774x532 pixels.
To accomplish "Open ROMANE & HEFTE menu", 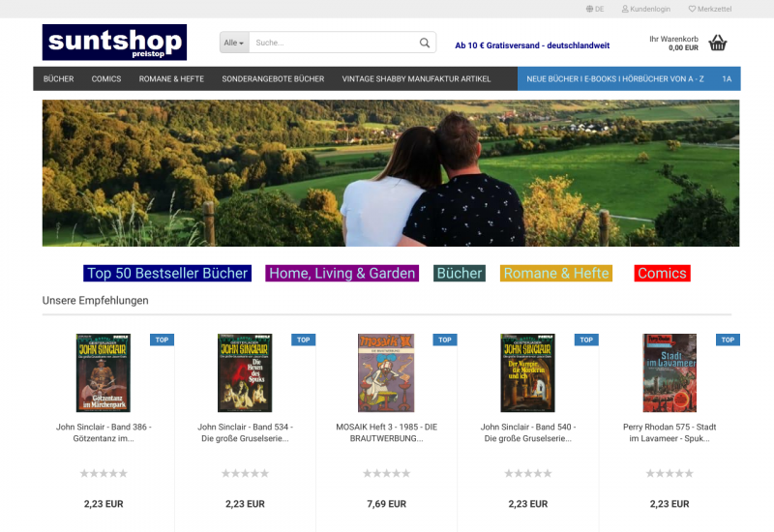I will (x=171, y=79).
